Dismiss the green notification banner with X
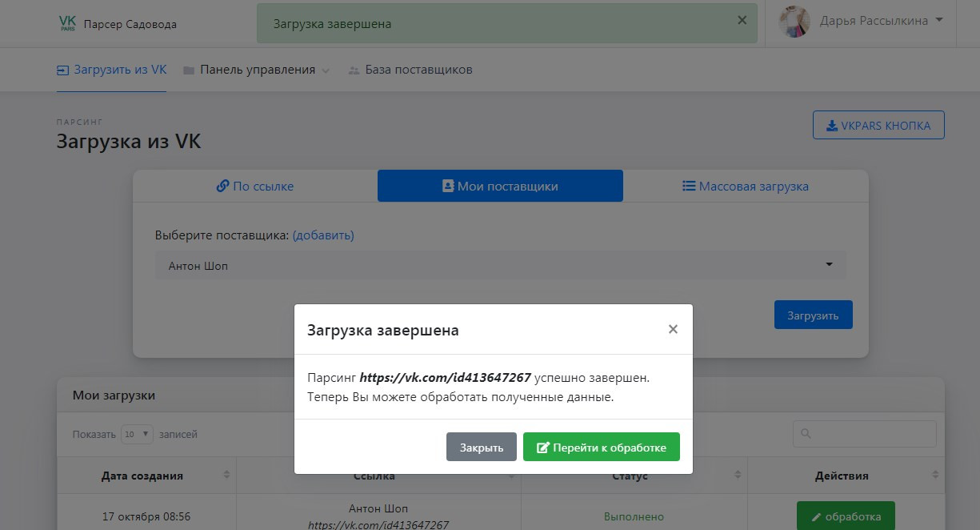980x530 pixels. pos(742,21)
